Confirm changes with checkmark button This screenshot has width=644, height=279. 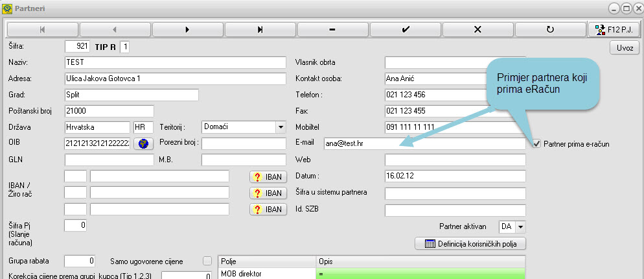[x=405, y=30]
